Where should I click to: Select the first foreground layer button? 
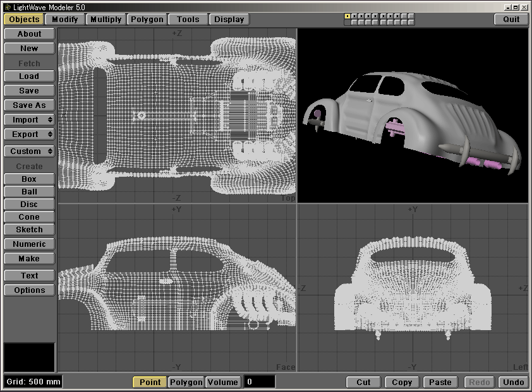[348, 16]
